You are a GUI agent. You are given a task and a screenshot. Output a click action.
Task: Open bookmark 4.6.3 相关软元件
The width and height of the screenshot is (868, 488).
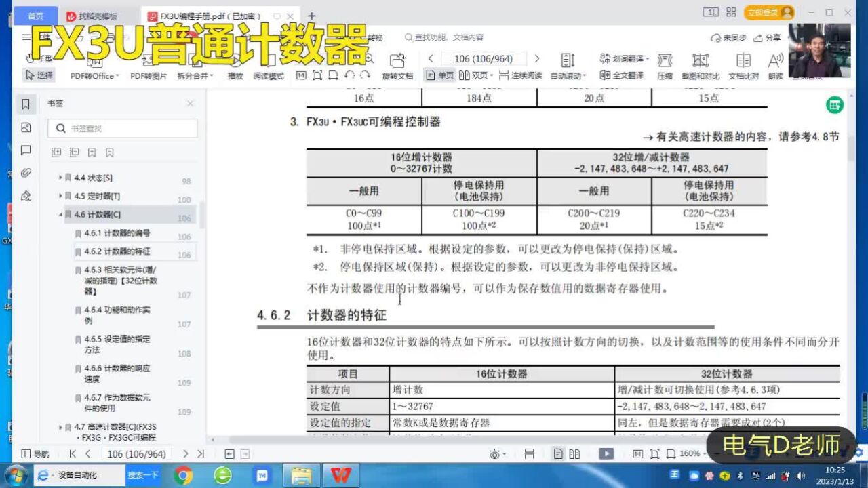click(121, 280)
